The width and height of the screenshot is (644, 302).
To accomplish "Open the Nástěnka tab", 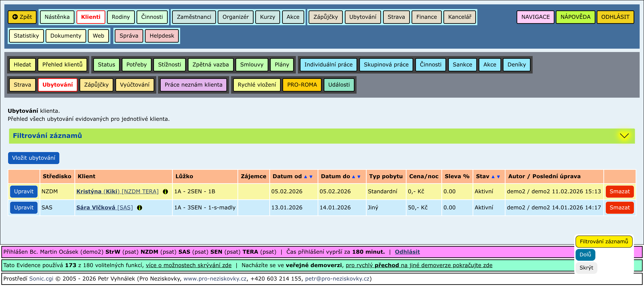I will coord(57,17).
